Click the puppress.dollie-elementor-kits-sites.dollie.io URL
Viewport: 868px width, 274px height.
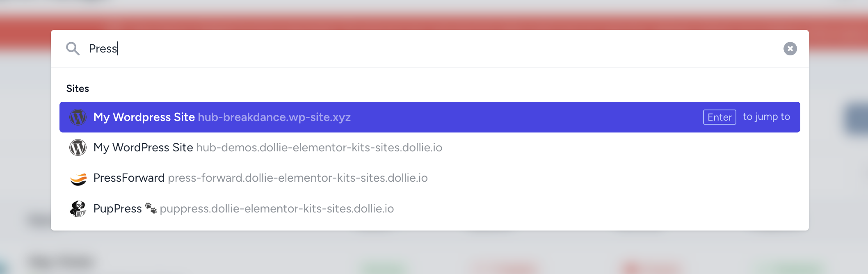[x=277, y=209]
